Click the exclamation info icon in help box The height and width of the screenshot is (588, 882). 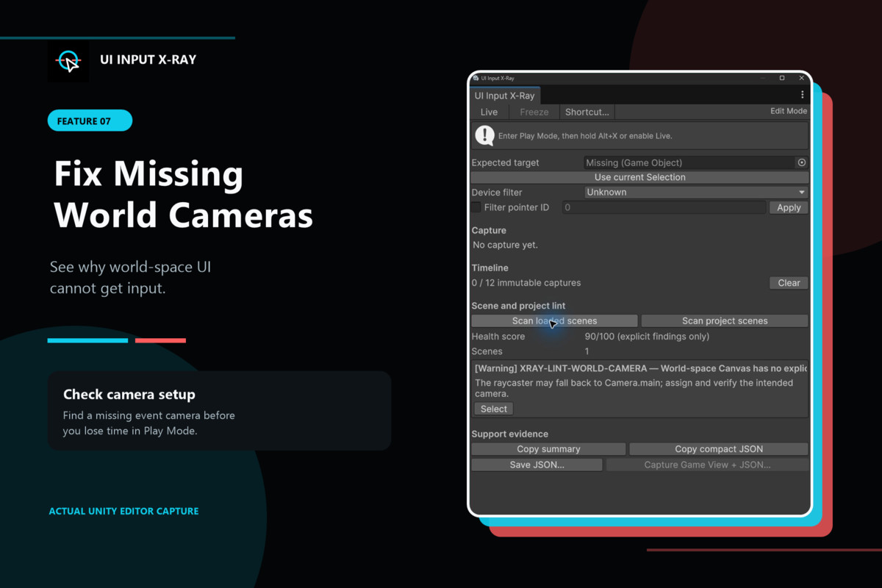pos(484,135)
